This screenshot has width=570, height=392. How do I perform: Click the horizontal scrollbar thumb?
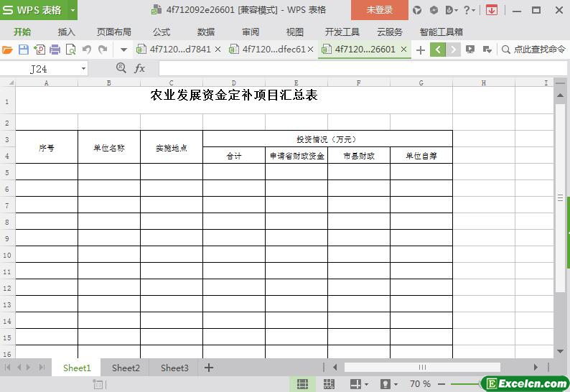click(422, 368)
